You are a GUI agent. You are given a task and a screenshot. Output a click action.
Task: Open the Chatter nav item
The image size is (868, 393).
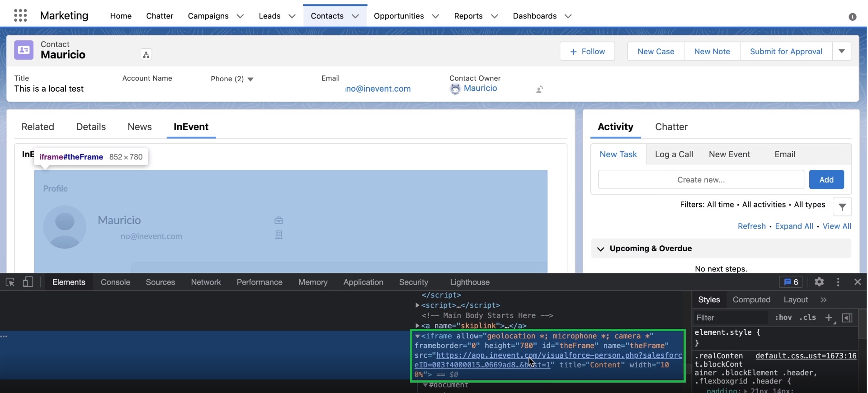coord(160,16)
